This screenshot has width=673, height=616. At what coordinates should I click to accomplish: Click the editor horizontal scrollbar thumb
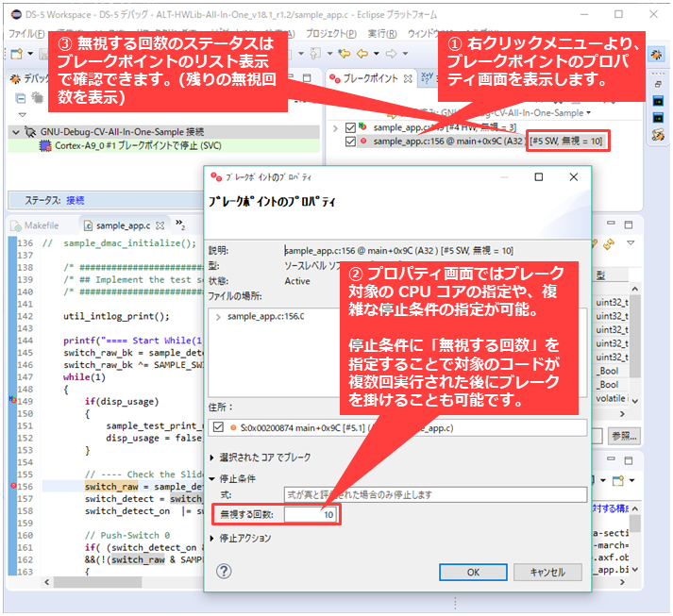click(97, 582)
